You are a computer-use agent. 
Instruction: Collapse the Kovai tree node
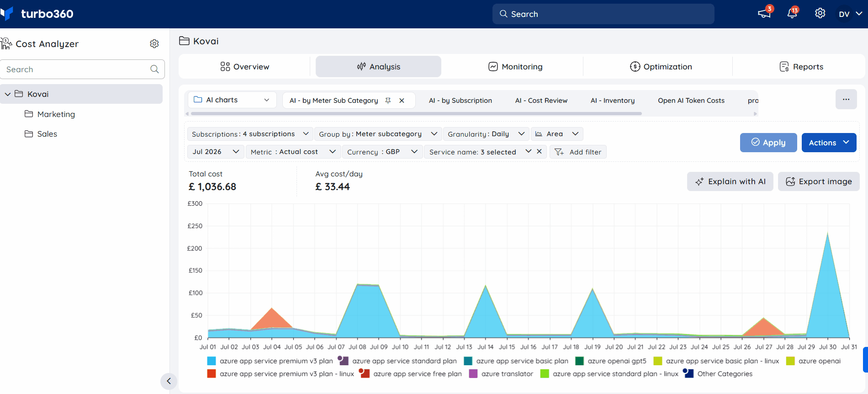(8, 94)
